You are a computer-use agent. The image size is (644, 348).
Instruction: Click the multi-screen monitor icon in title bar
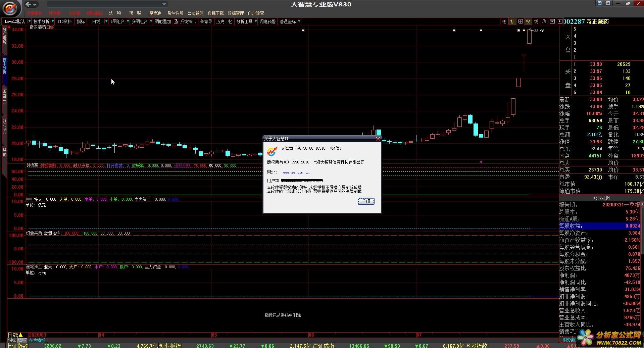[x=600, y=3]
